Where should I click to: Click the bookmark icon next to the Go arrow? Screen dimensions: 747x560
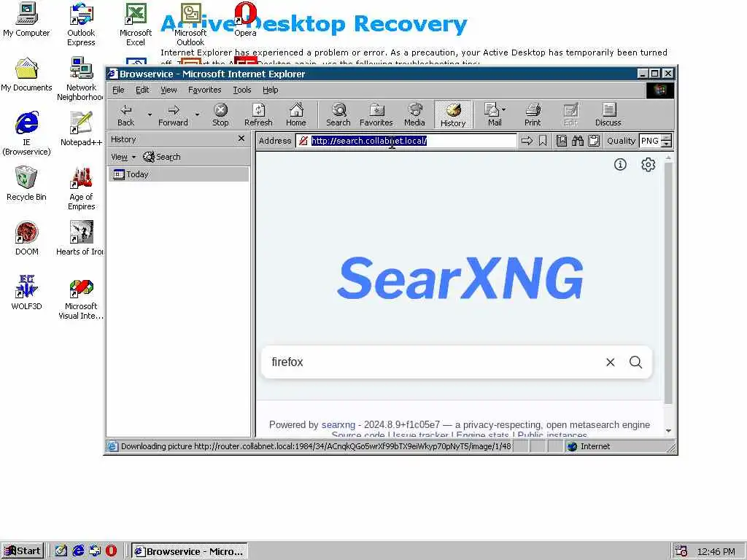543,141
